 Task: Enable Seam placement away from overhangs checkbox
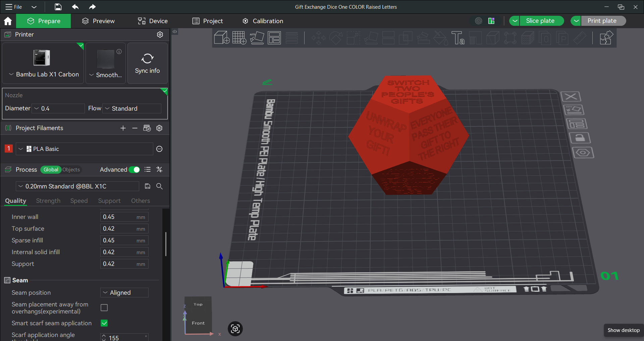(x=104, y=307)
